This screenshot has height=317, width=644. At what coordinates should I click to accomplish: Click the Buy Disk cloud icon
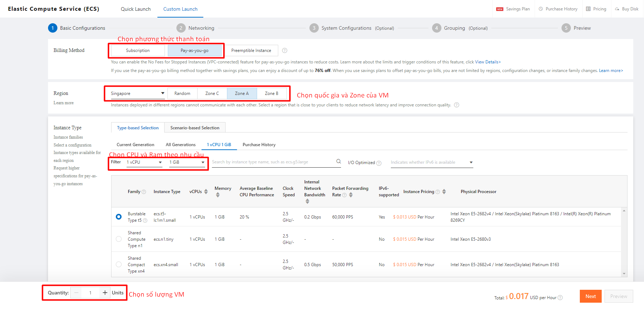pos(617,9)
